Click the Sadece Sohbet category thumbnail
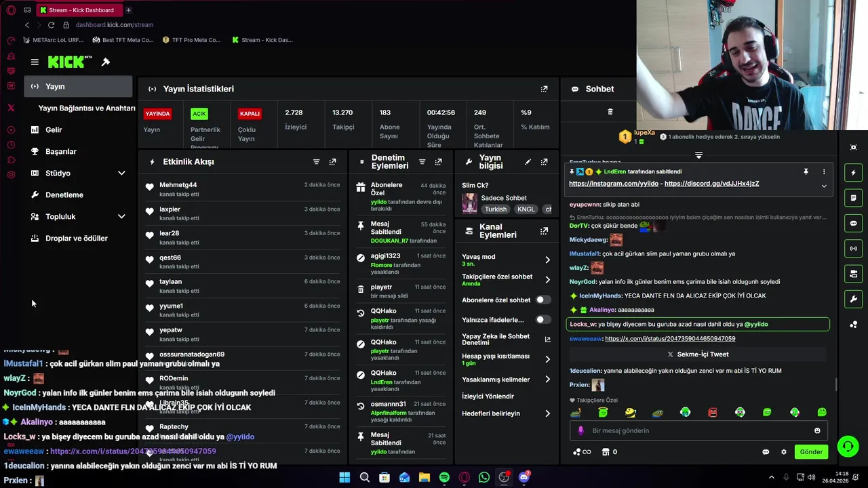Screen dimensions: 868x488 pos(469,203)
